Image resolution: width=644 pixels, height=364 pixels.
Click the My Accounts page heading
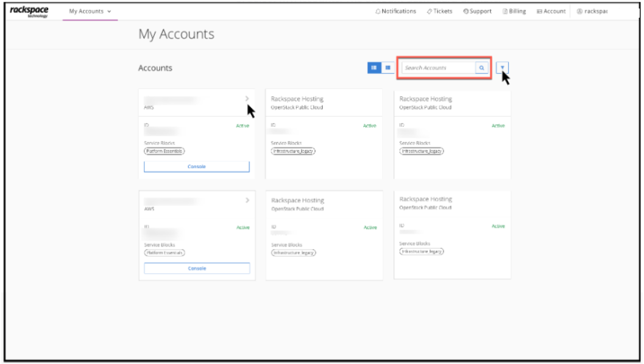[x=176, y=34]
